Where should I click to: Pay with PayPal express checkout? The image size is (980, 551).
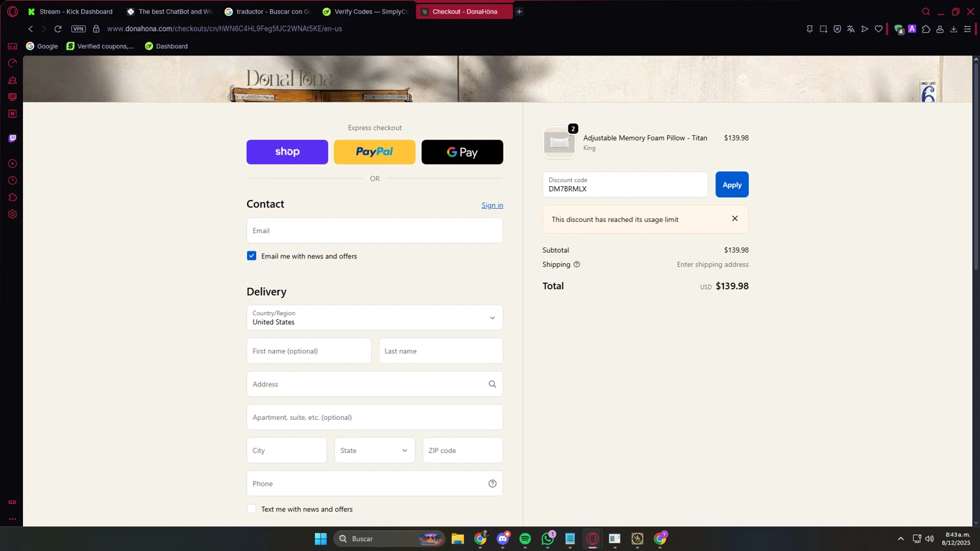coord(374,152)
